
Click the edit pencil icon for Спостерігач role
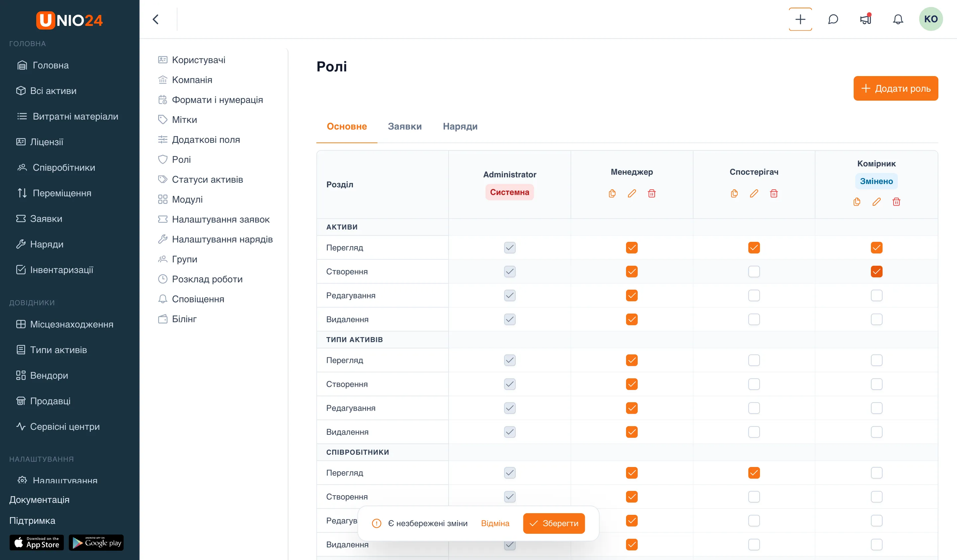coord(754,194)
